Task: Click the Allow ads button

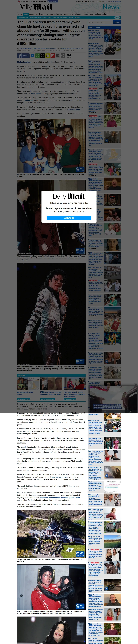Action: (69, 218)
